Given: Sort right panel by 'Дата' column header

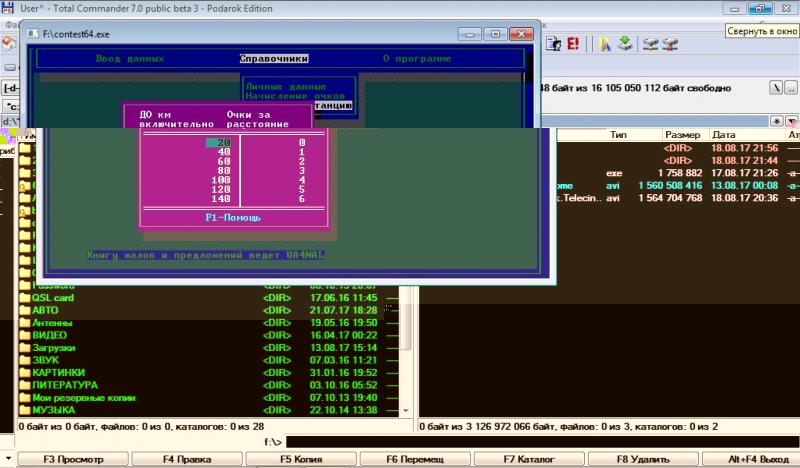Looking at the screenshot, I should pos(725,134).
